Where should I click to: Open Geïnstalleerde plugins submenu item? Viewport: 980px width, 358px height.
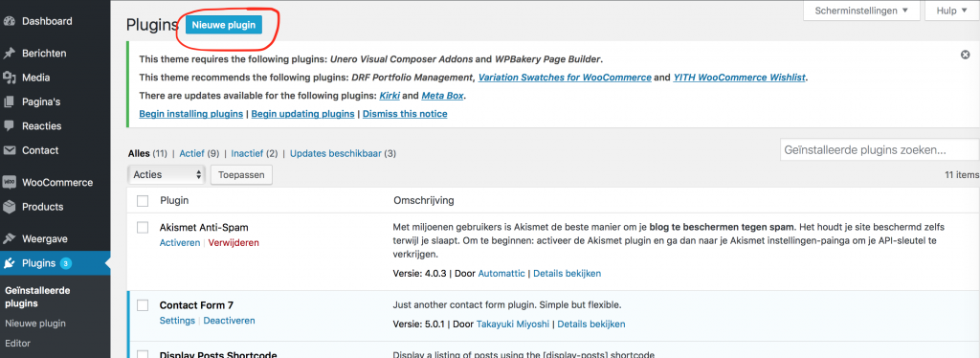click(37, 298)
